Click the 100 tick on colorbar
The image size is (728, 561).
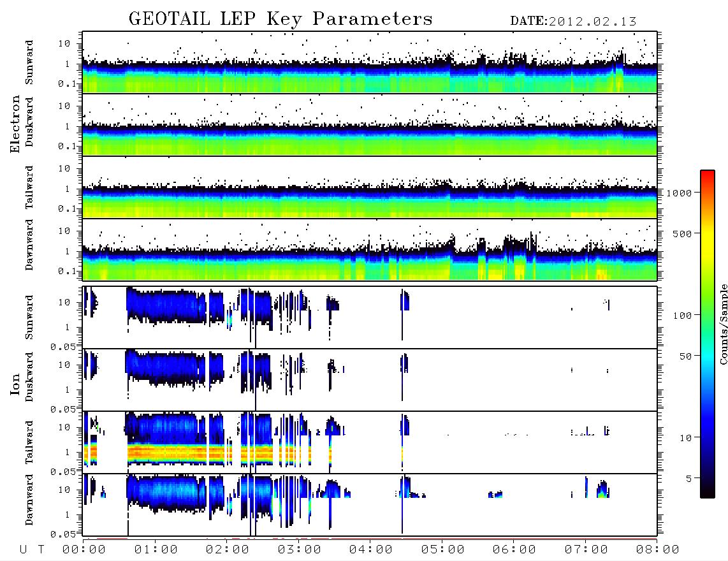pyautogui.click(x=682, y=316)
